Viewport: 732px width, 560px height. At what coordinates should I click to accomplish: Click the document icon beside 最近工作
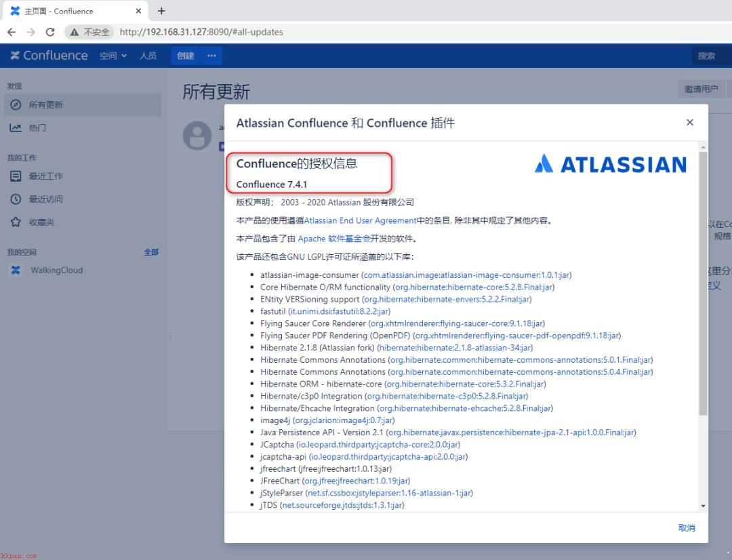tap(16, 176)
